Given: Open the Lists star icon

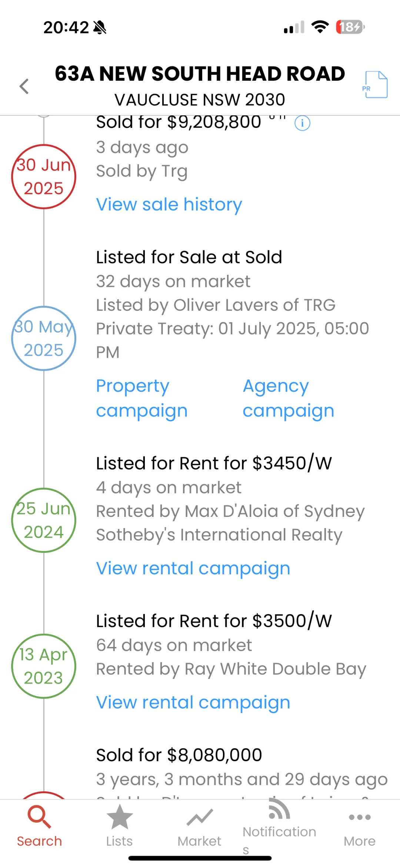Looking at the screenshot, I should click(x=119, y=816).
